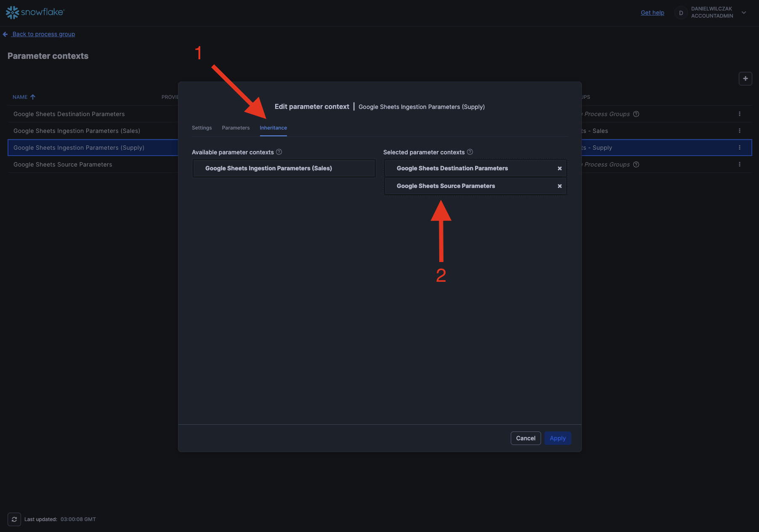Screen dimensions: 759x532
Task: Click the refresh icon near Last updated
Action: [14, 519]
